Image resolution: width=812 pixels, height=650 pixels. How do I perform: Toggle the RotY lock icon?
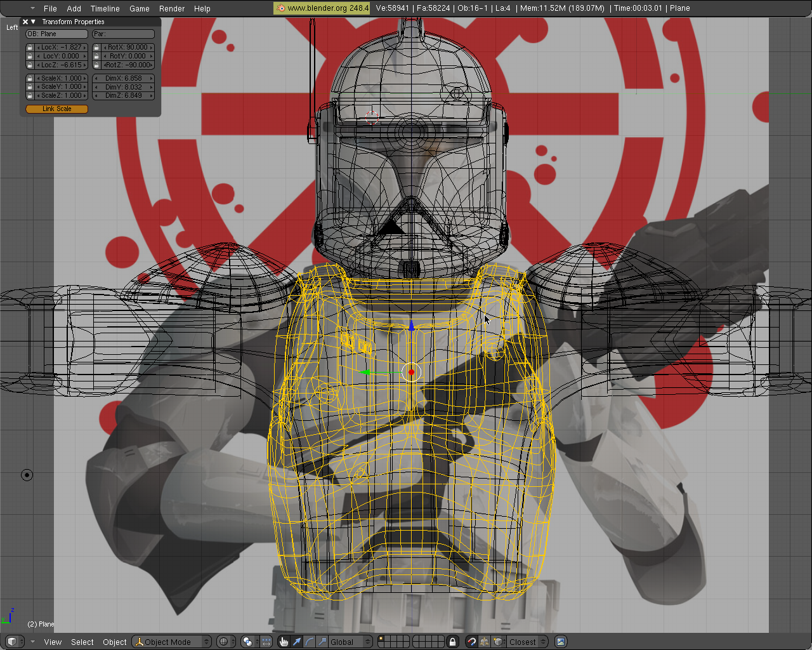tap(96, 56)
